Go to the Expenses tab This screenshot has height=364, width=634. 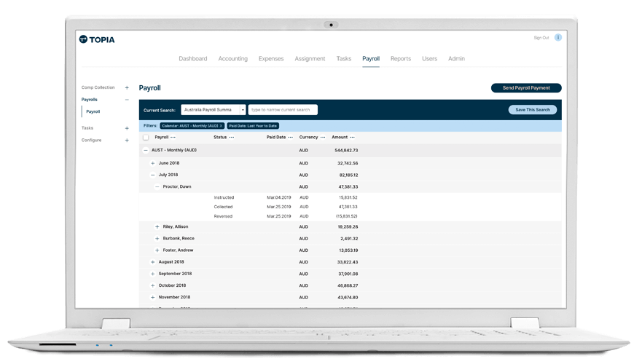pyautogui.click(x=271, y=58)
